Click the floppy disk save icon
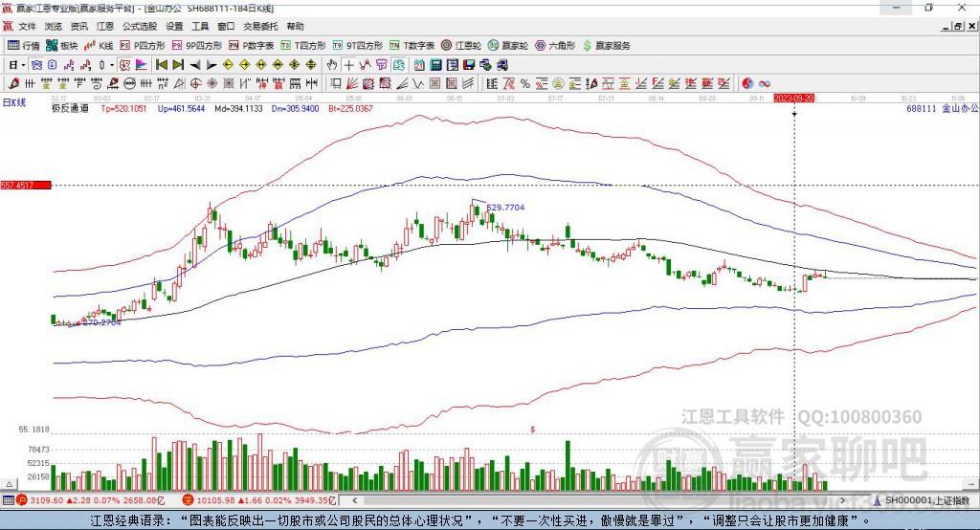Image resolution: width=980 pixels, height=530 pixels. 469,65
